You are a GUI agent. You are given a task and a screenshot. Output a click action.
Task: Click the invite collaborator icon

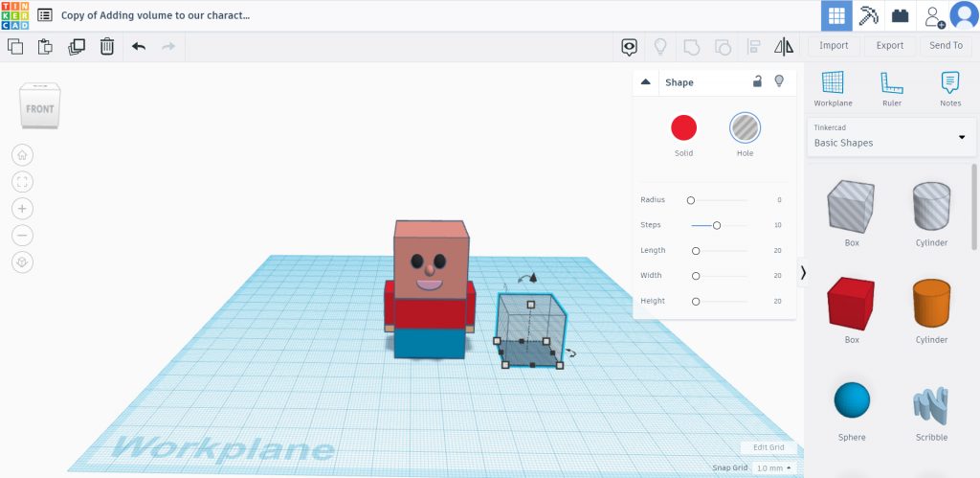934,16
